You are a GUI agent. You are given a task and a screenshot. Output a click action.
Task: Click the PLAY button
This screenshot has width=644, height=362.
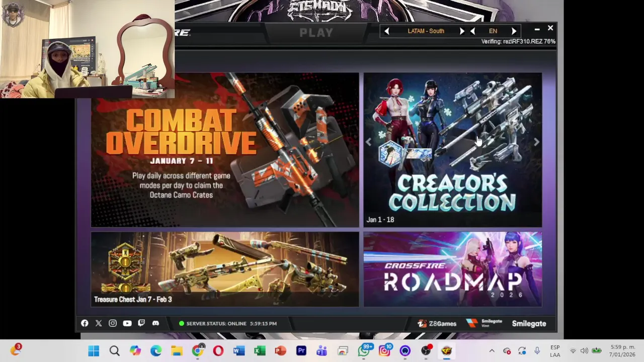(316, 33)
